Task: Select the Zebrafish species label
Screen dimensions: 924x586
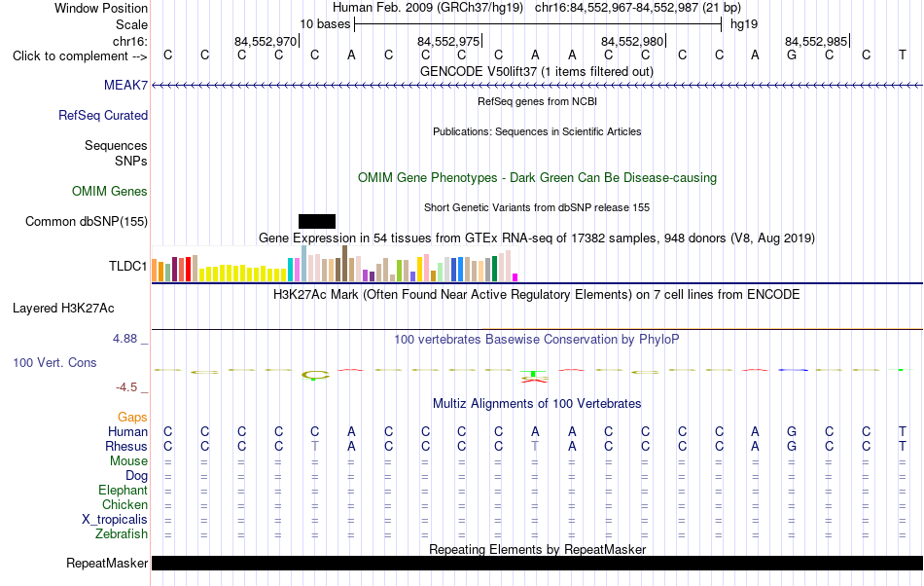Action: [122, 534]
